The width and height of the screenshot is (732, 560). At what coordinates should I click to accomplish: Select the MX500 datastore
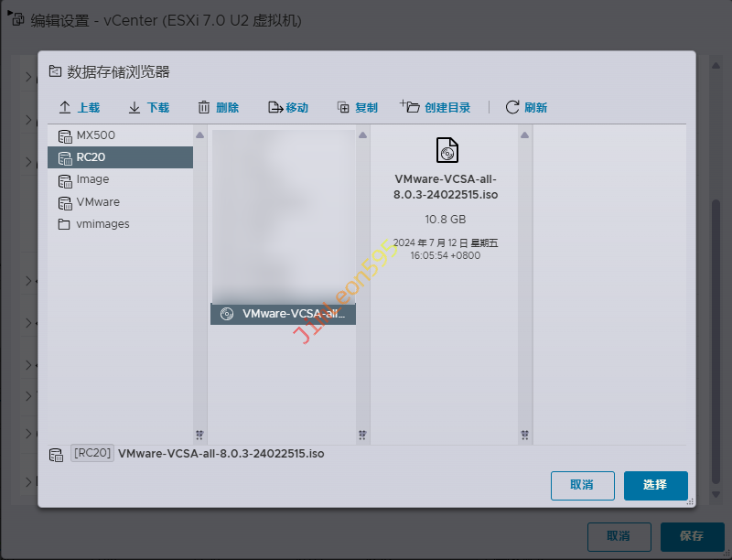pos(95,135)
